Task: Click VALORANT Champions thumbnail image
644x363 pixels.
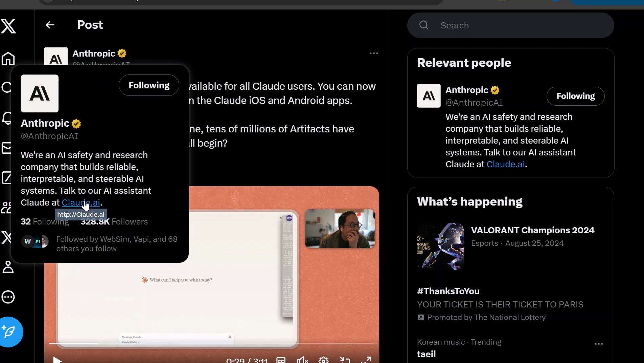Action: 440,246
